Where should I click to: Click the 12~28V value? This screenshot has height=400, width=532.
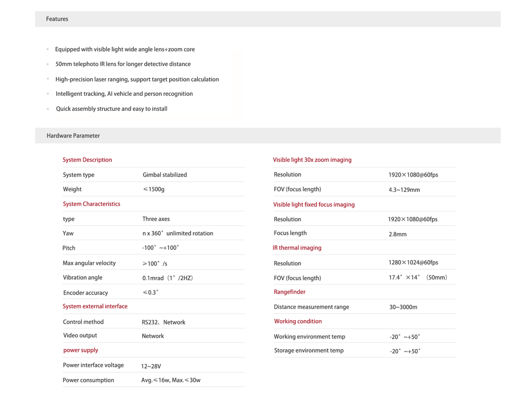pyautogui.click(x=151, y=366)
